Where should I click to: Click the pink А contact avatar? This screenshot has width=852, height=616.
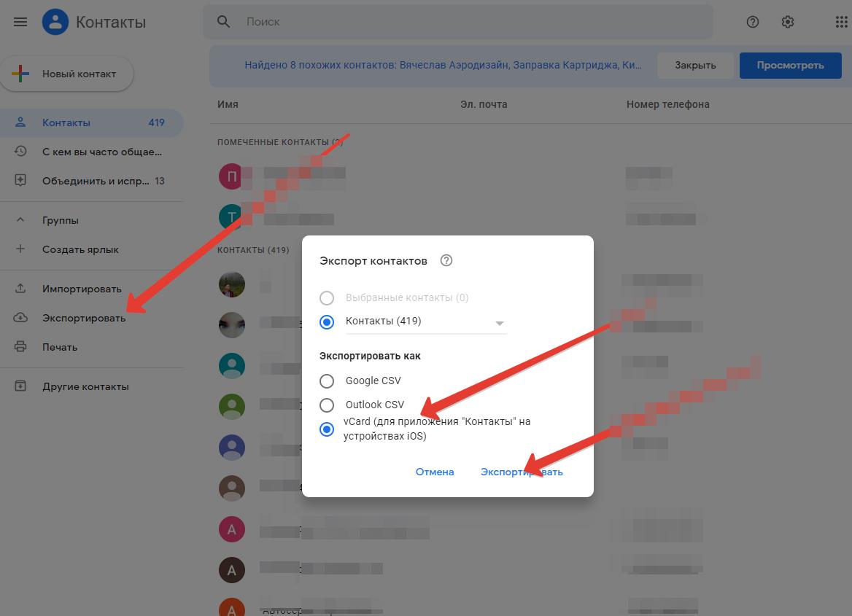231,530
